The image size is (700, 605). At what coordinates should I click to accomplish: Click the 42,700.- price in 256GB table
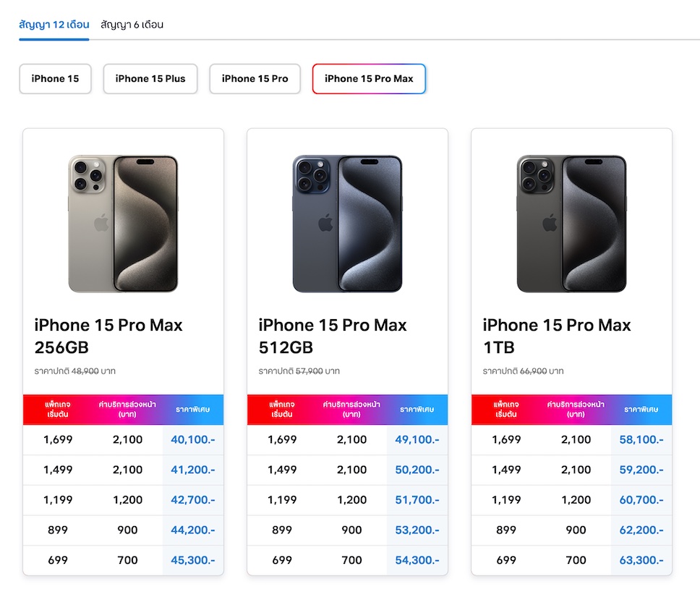[193, 500]
